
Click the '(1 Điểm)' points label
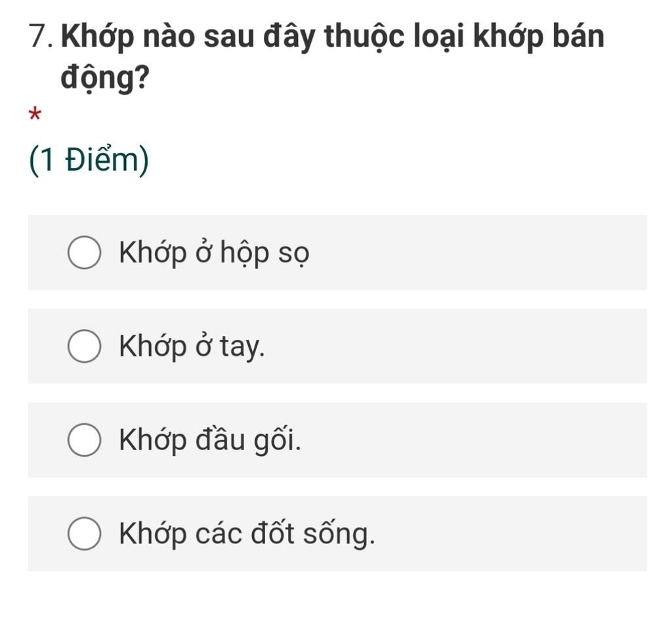pyautogui.click(x=89, y=161)
